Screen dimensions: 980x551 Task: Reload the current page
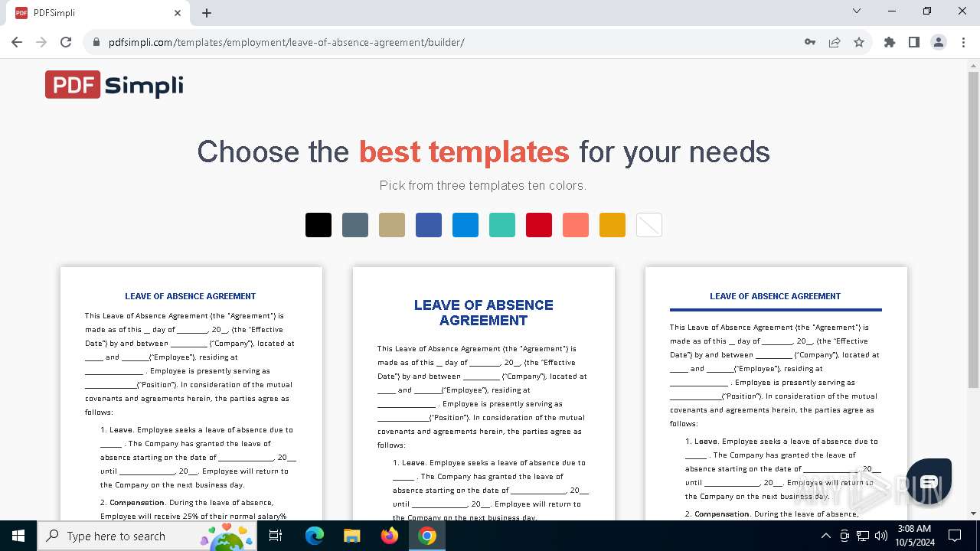tap(66, 42)
